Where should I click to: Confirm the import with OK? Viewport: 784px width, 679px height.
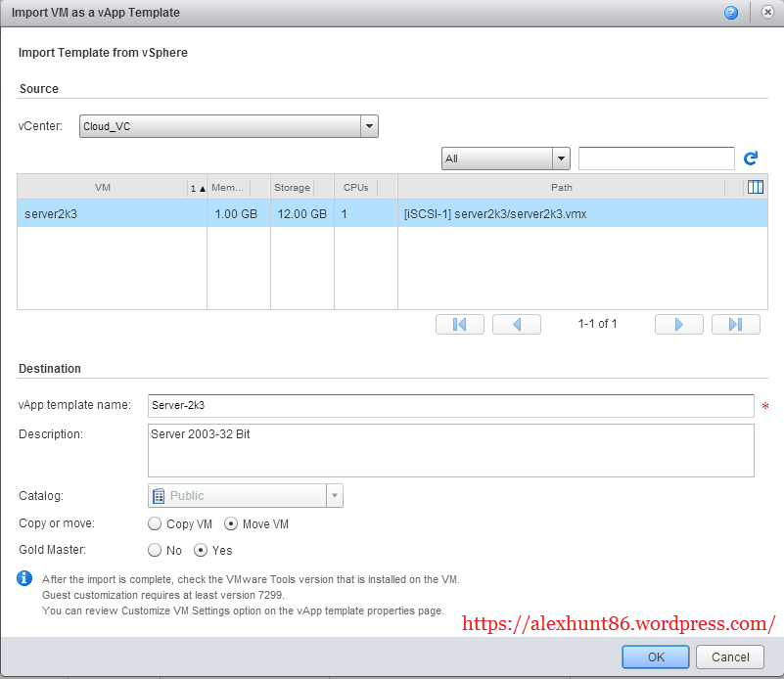pyautogui.click(x=656, y=657)
